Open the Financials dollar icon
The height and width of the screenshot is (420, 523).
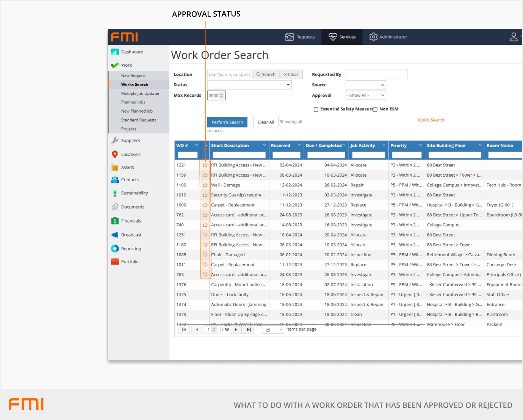tap(115, 221)
